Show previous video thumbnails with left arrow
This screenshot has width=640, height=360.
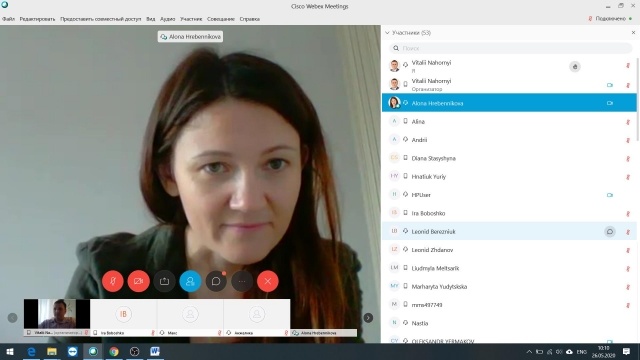[x=13, y=318]
